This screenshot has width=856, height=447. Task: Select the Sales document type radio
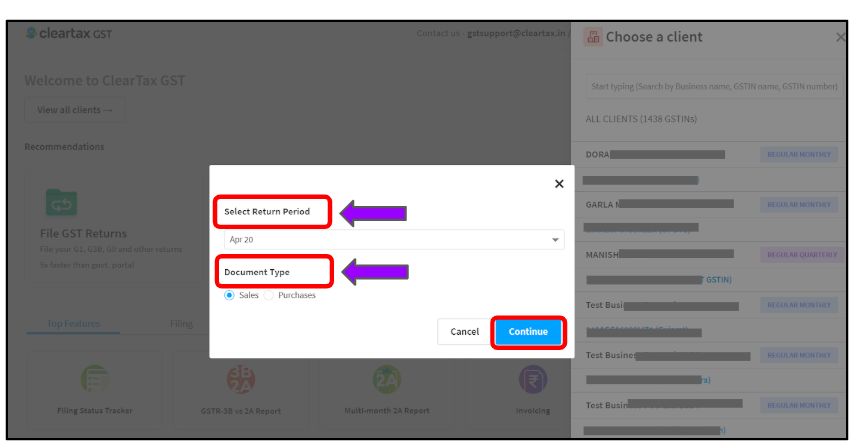coord(229,295)
